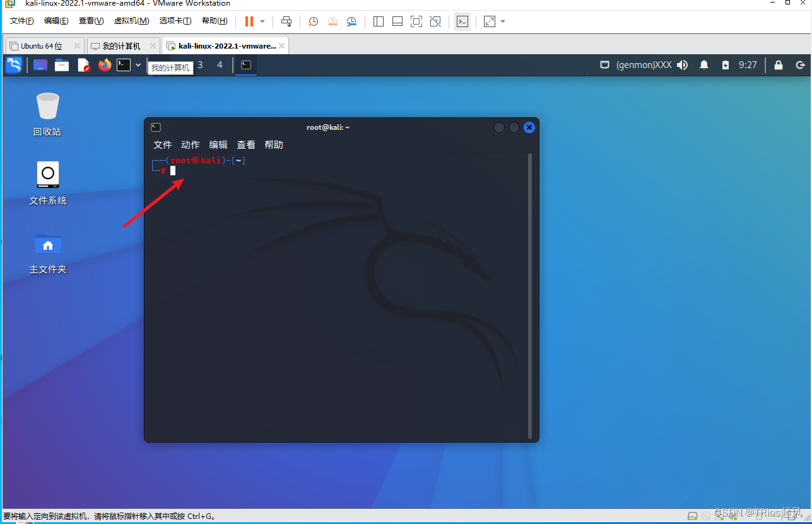The image size is (812, 524).
Task: Click the 9:27 clock in Kali panel
Action: [748, 65]
